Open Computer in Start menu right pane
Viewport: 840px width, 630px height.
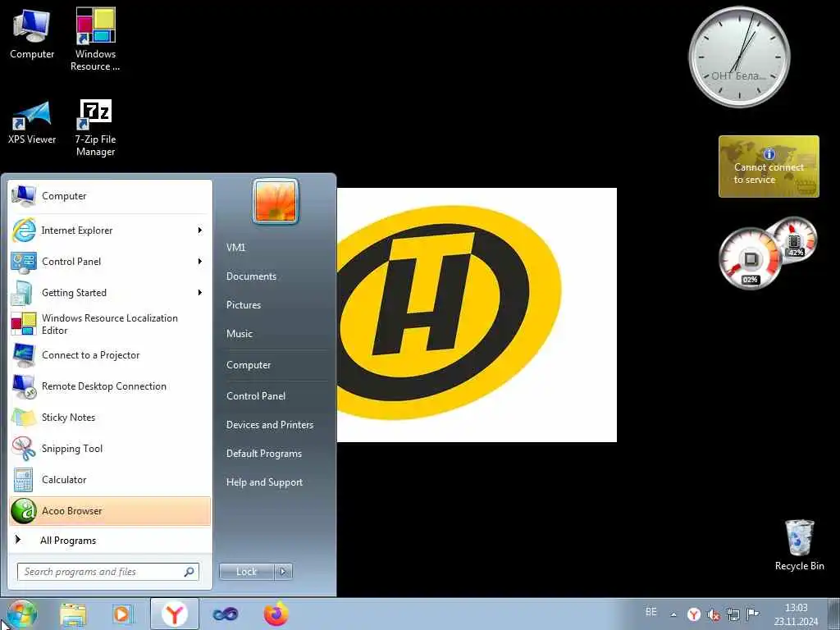[249, 365]
